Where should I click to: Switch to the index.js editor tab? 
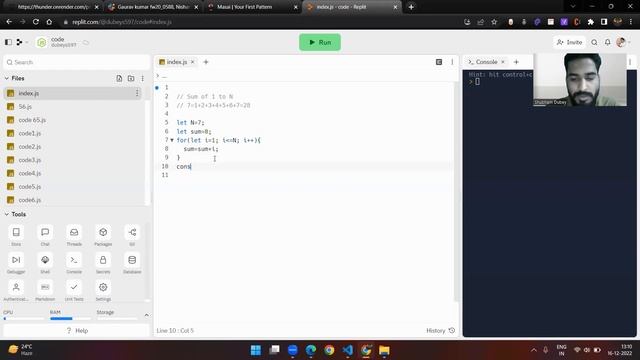click(x=176, y=62)
